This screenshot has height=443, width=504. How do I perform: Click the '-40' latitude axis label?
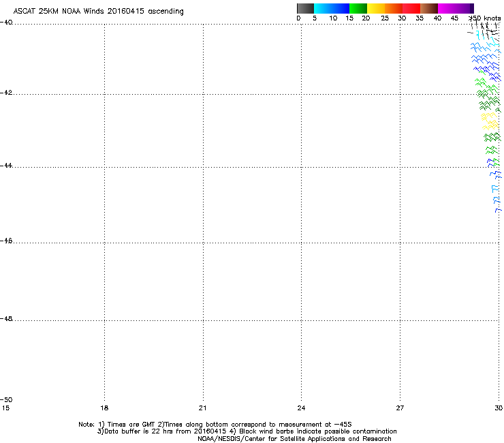point(6,22)
